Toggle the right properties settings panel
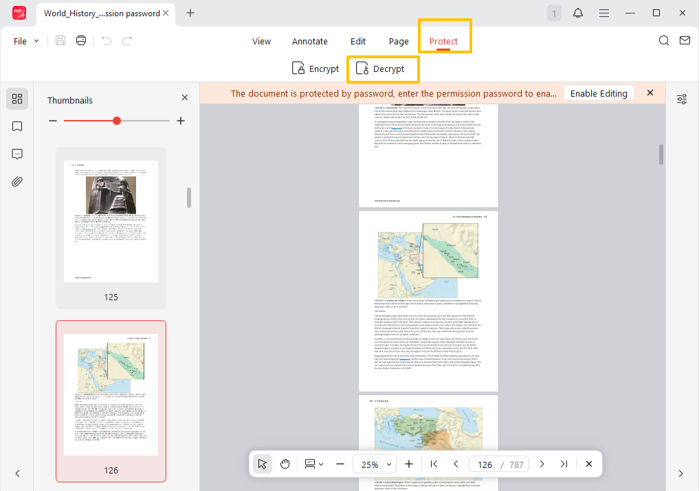700x491 pixels. (682, 99)
